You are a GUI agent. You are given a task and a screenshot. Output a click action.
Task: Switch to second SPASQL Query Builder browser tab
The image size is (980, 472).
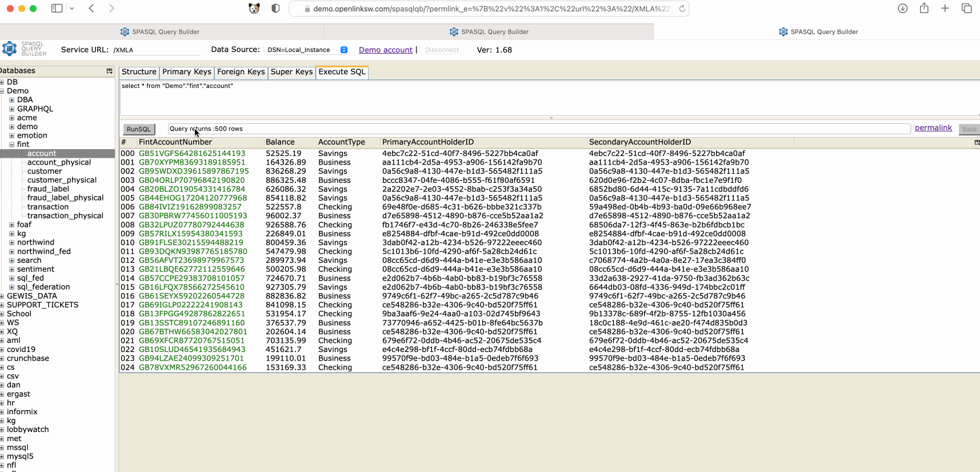[489, 31]
